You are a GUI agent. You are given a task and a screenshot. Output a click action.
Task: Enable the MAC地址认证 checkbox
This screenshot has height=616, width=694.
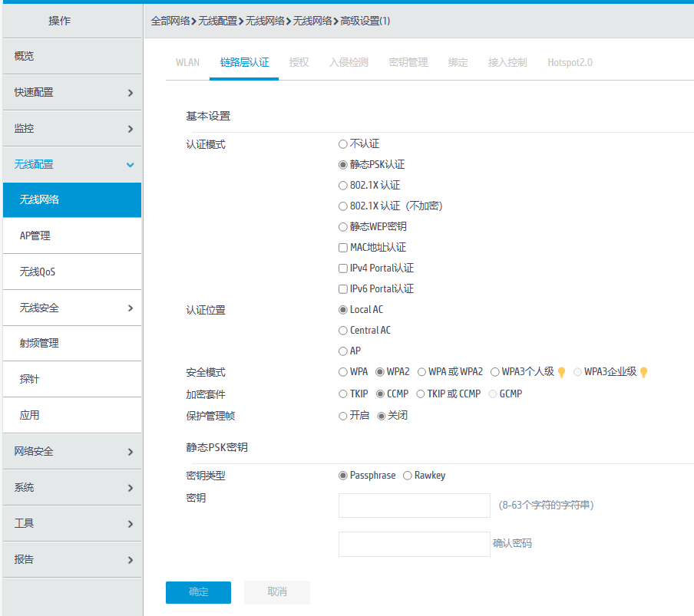click(343, 248)
